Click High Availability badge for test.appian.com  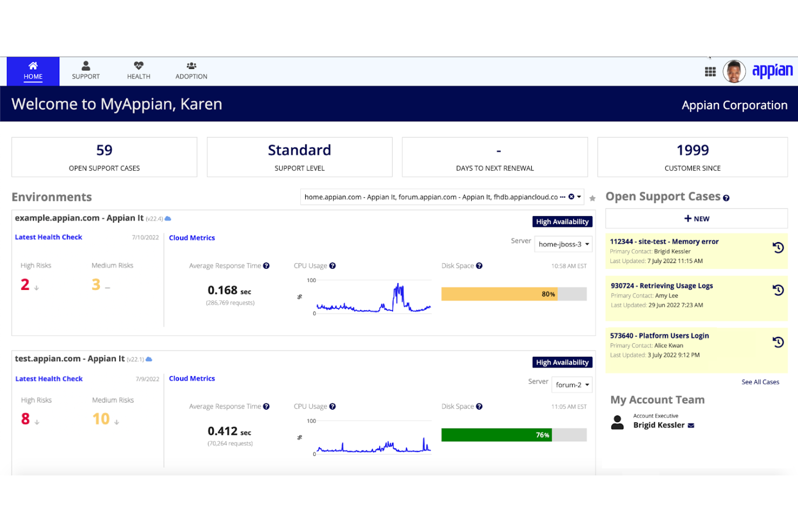pos(562,362)
